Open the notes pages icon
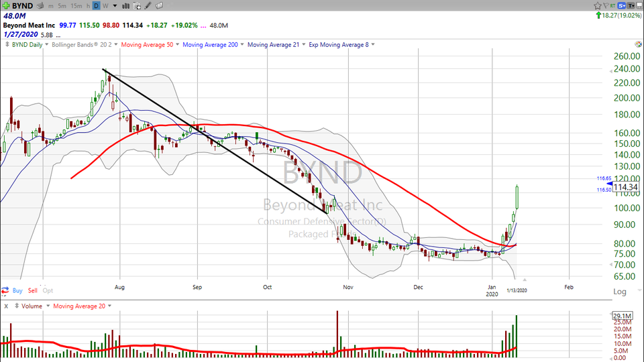The image size is (644, 362). click(160, 6)
